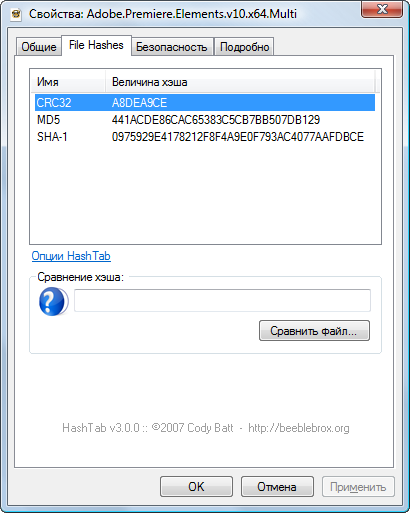The image size is (410, 513).
Task: Focus the hash comparison input field
Action: click(222, 300)
